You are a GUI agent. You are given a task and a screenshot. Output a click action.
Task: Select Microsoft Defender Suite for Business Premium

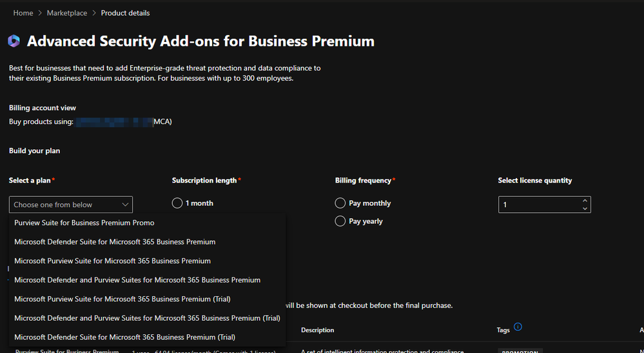(x=115, y=242)
